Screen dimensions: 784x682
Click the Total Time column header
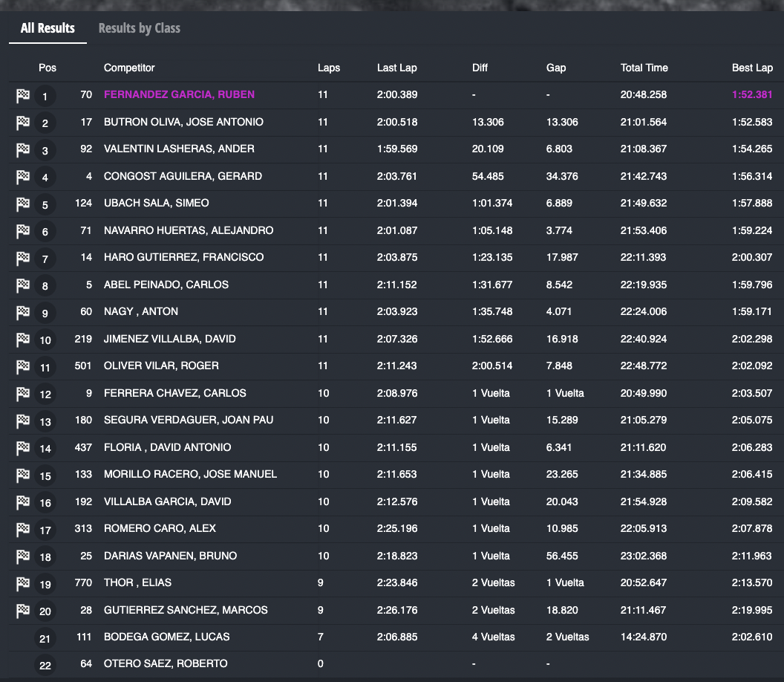pyautogui.click(x=644, y=68)
